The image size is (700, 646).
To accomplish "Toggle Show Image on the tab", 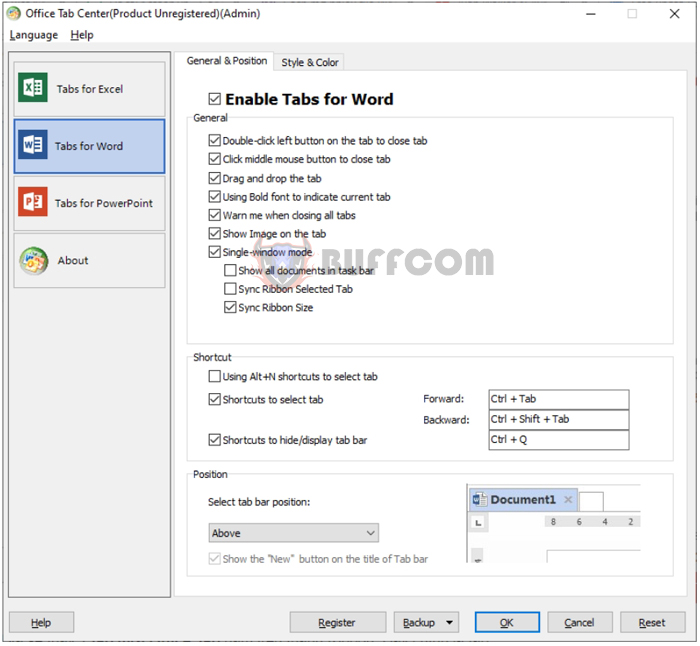I will tap(215, 233).
